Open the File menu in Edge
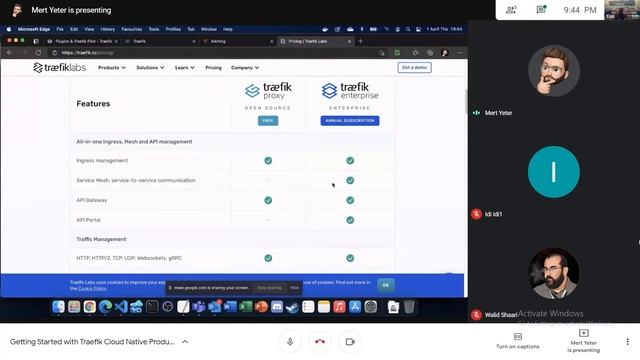This screenshot has width=640, height=360. [x=60, y=29]
